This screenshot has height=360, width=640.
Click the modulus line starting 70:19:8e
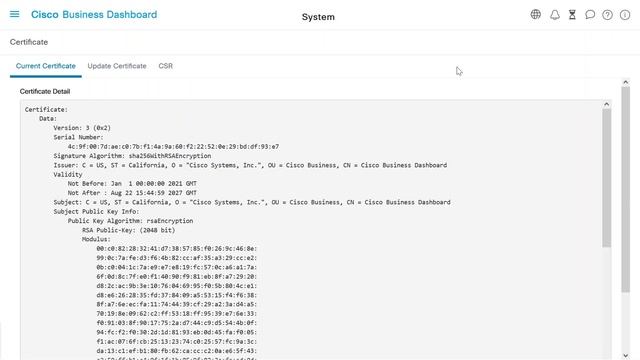pos(177,314)
